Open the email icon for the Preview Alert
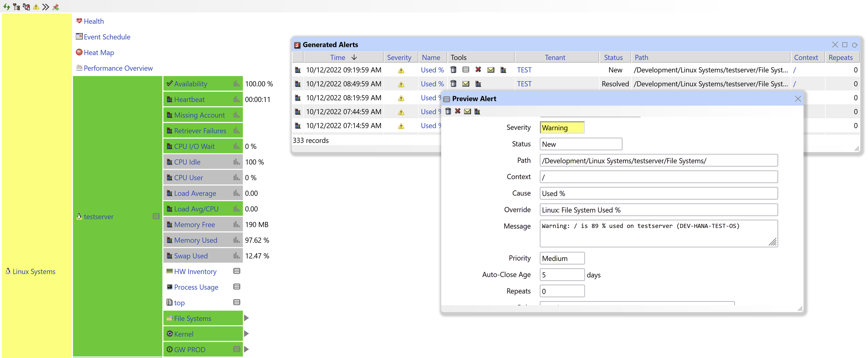868x358 pixels. [x=467, y=111]
